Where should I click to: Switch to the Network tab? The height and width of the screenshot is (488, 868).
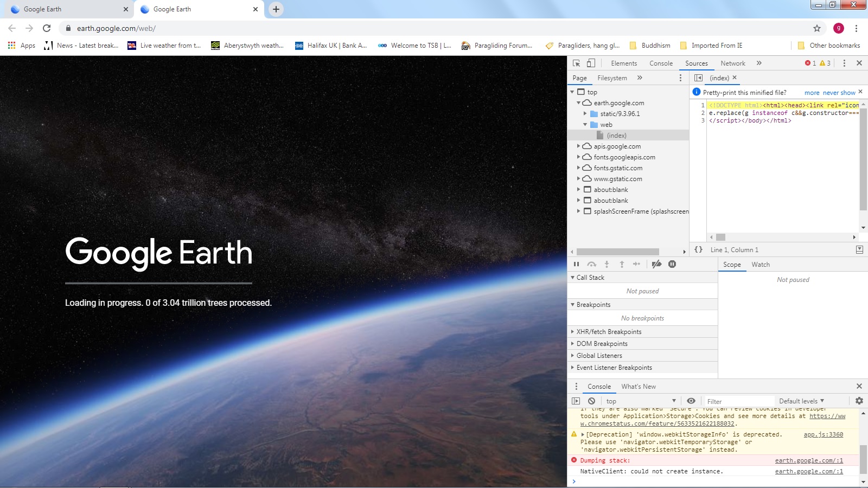[x=732, y=63]
